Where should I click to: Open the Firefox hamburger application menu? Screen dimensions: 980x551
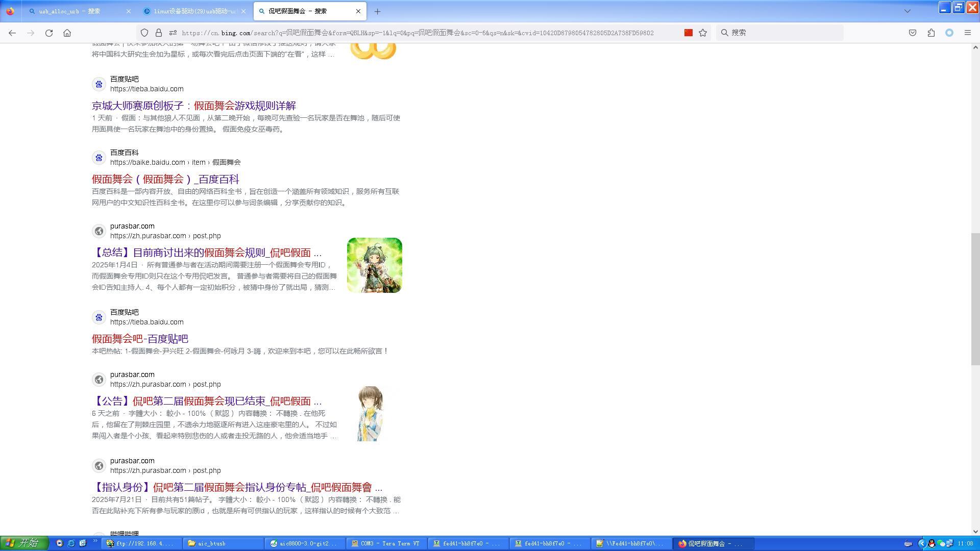click(x=967, y=33)
